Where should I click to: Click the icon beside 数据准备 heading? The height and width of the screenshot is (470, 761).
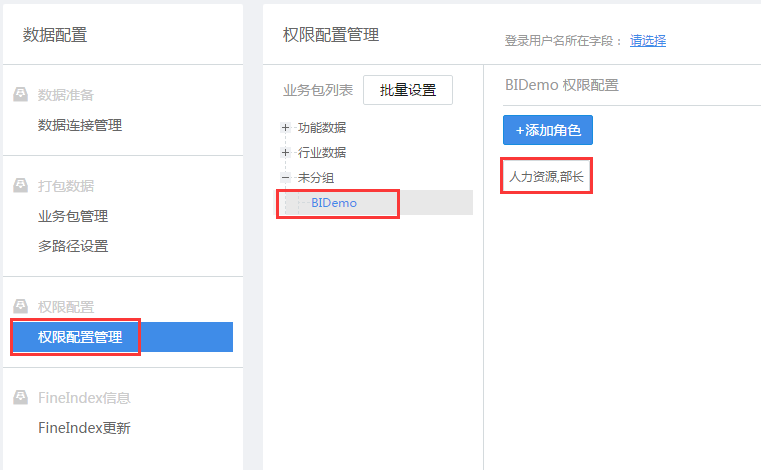tap(20, 95)
